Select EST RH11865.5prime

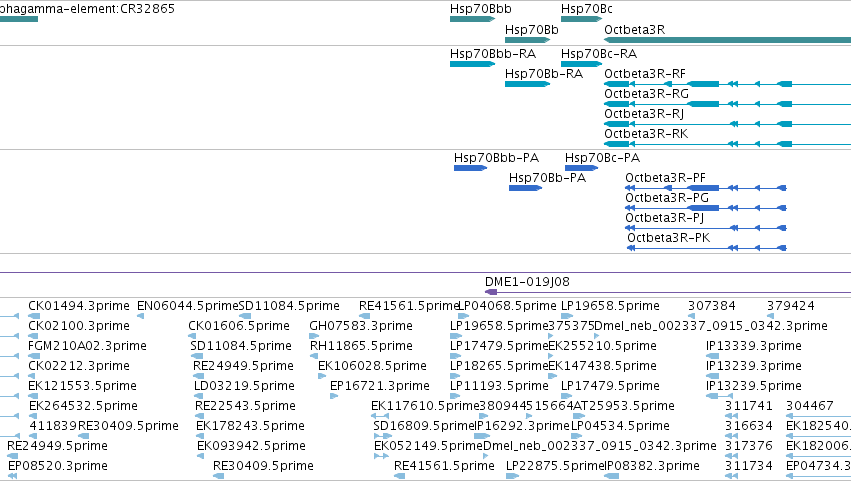(x=361, y=346)
